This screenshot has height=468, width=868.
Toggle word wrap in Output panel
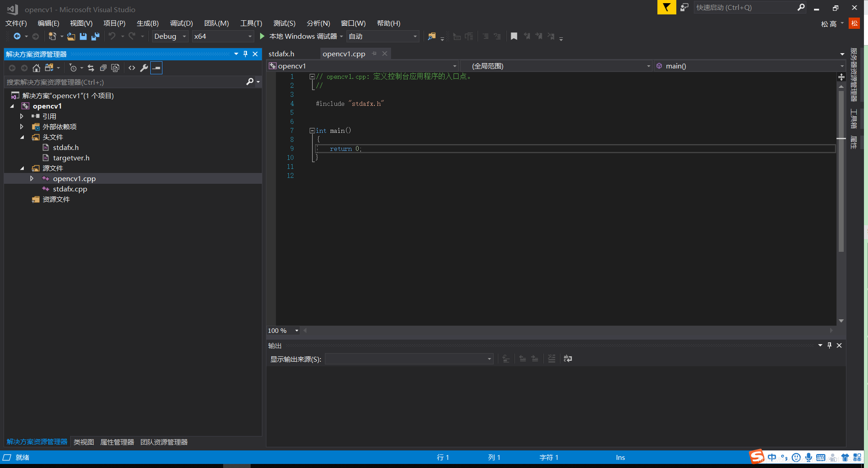[x=568, y=359]
